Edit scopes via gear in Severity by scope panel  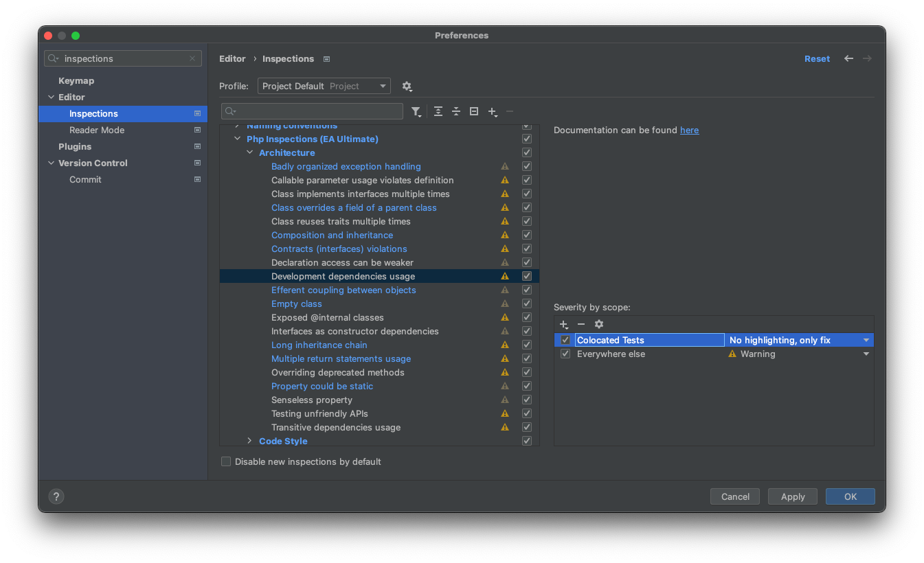pyautogui.click(x=598, y=324)
